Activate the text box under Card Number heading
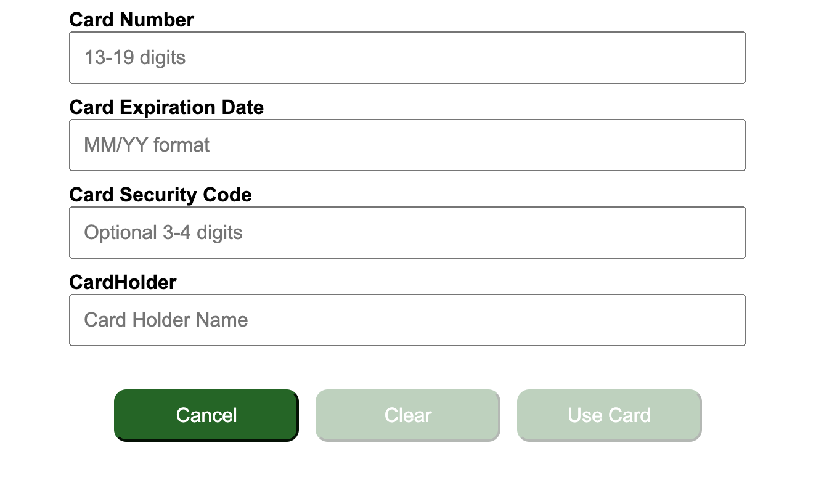 point(407,58)
